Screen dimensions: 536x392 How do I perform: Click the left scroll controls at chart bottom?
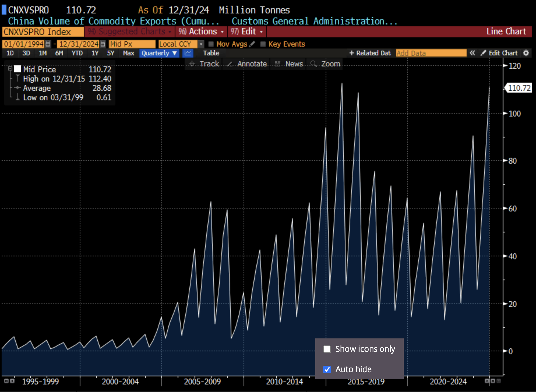9,381
